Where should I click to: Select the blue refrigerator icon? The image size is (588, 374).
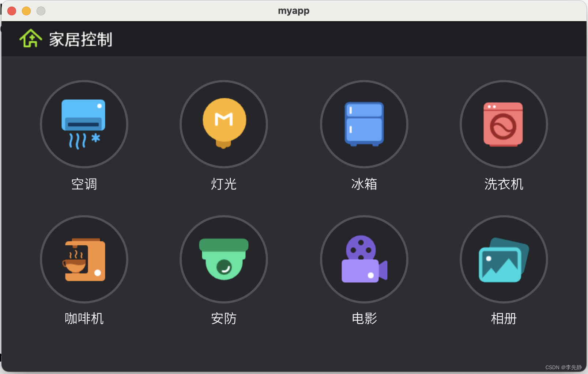coord(364,124)
